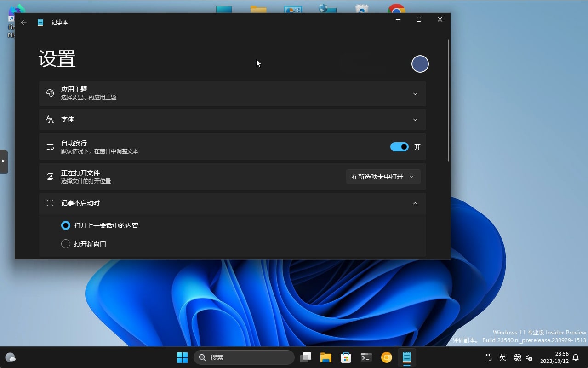
Task: Click the Notepad icon in the title bar
Action: point(40,22)
